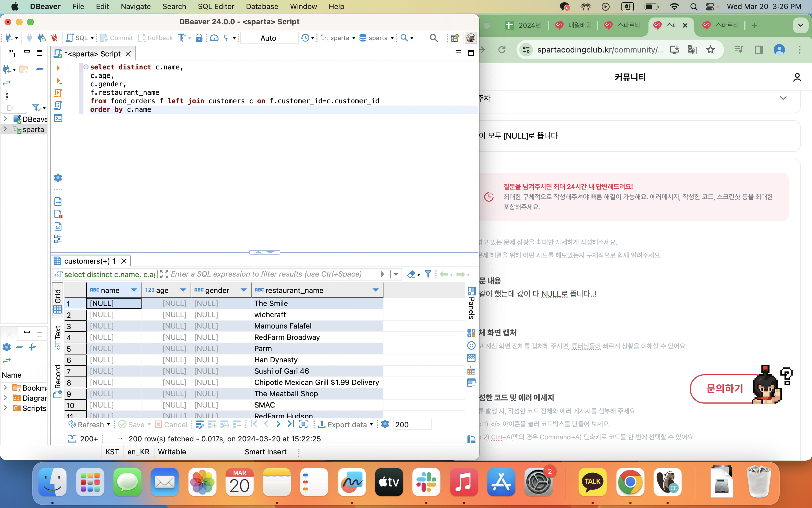Click the fetch all rows icon

tap(303, 424)
